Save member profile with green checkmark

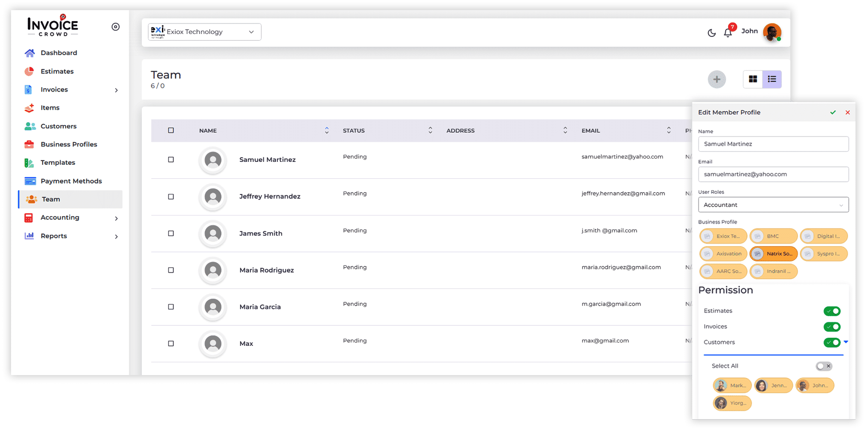coord(833,113)
